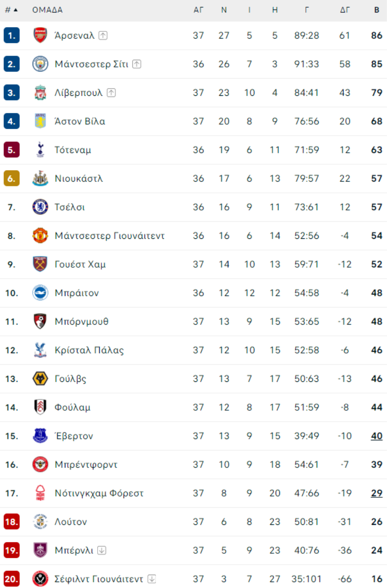387x588 pixels.
Task: Click the Manchester City club crest
Action: (x=40, y=64)
